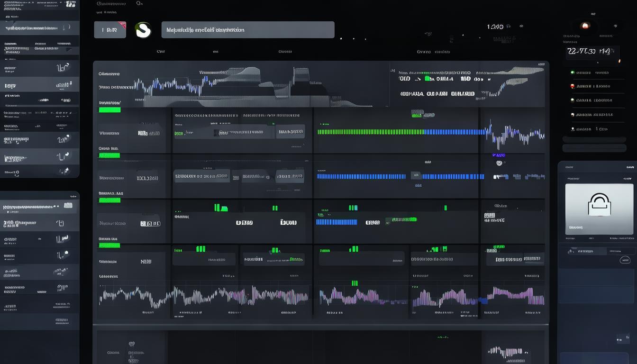Click the small icon at the very top beside the title
637x364 pixels.
[139, 3]
